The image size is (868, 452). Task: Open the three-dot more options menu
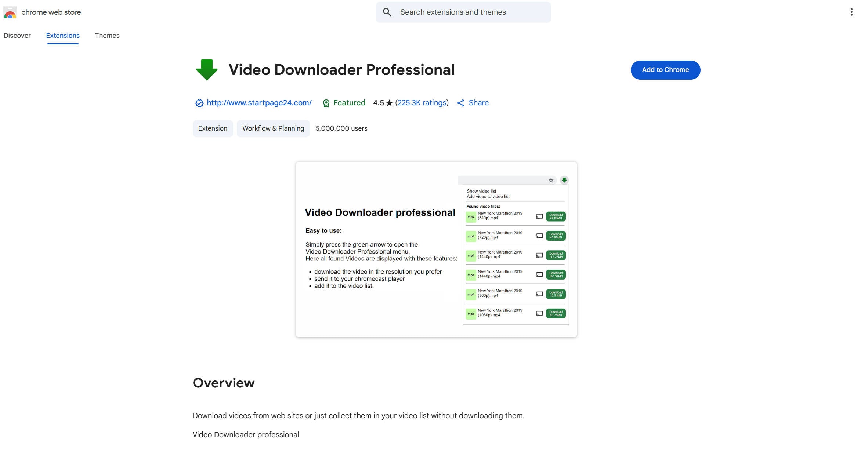point(851,12)
